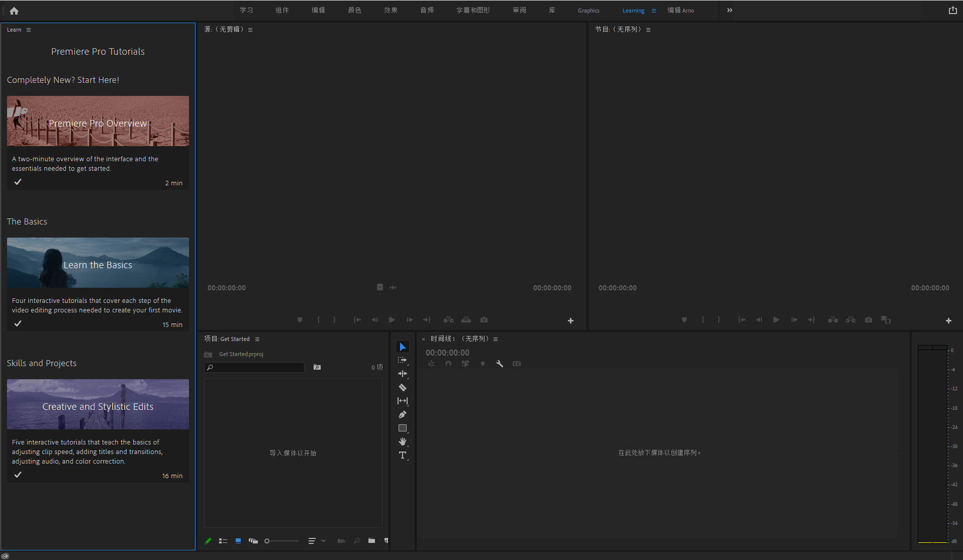
Task: Switch Project panel to list view
Action: [223, 541]
